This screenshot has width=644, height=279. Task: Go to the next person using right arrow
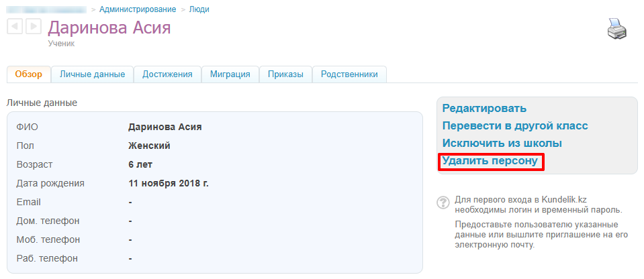33,27
